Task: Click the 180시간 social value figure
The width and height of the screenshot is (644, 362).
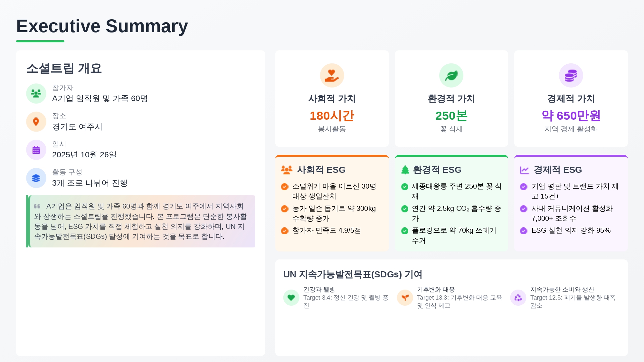Action: click(332, 116)
